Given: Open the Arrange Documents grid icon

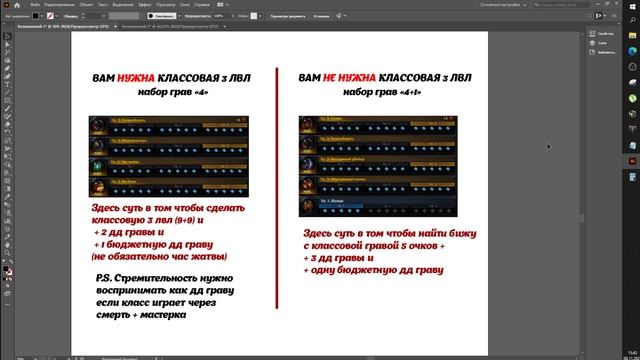Looking at the screenshot, I should (220, 5).
